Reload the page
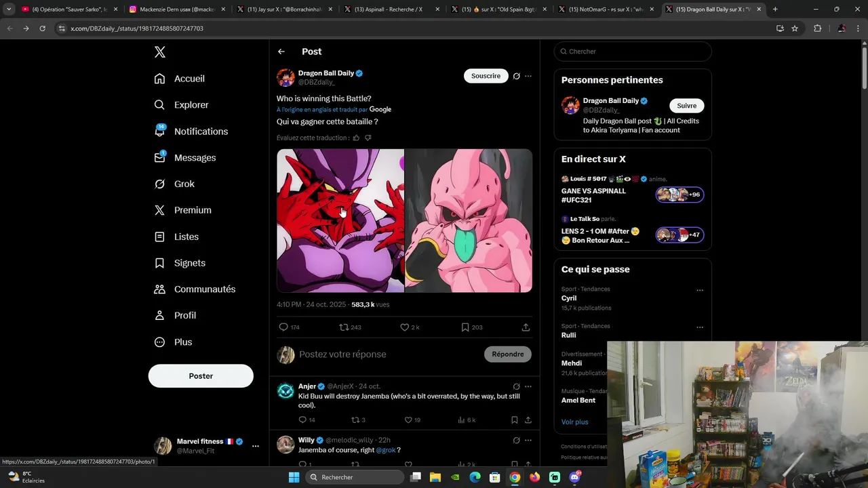Image resolution: width=868 pixels, height=488 pixels. 42,28
